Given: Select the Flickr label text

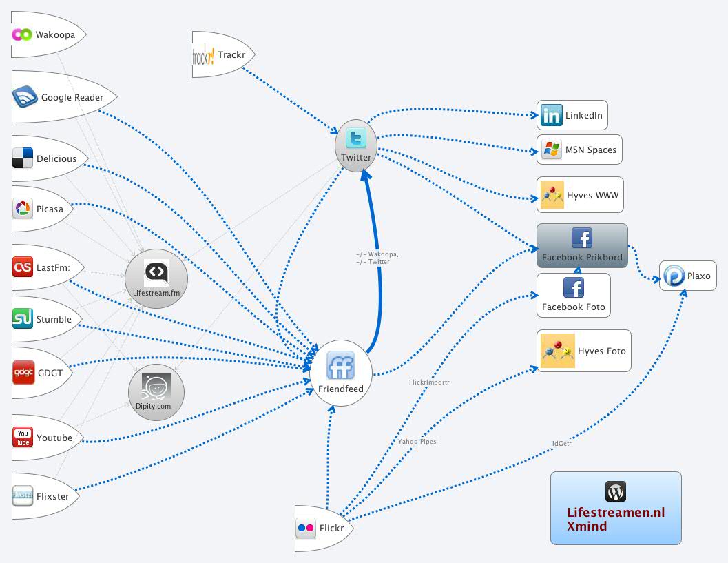Looking at the screenshot, I should click(x=331, y=528).
